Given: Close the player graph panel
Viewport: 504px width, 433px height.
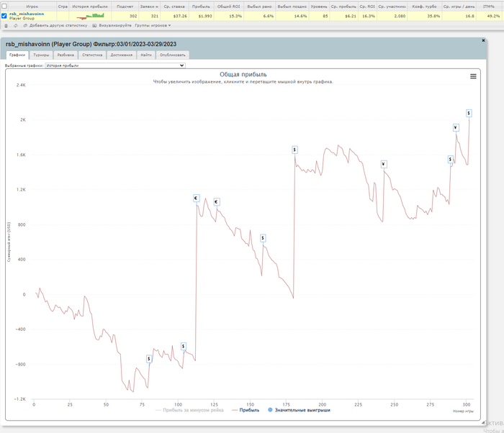Looking at the screenshot, I should [x=483, y=40].
